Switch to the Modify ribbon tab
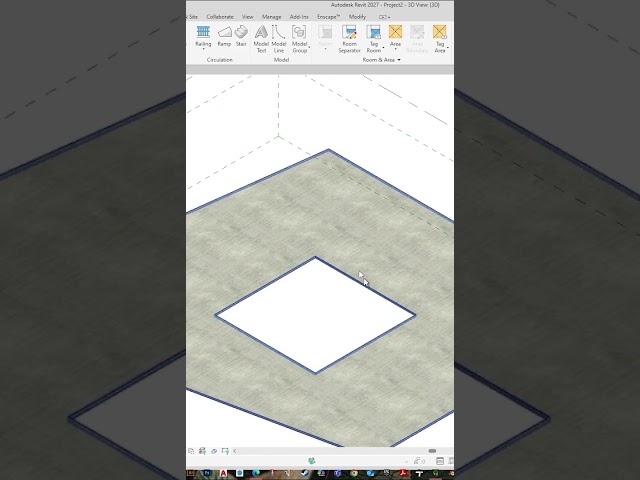Viewport: 640px width, 480px height. point(357,17)
